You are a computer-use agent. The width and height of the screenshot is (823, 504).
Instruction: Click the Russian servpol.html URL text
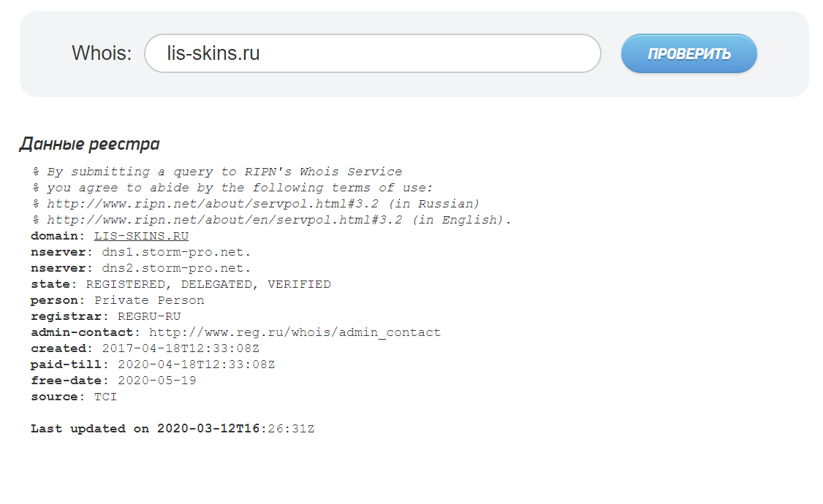[212, 204]
